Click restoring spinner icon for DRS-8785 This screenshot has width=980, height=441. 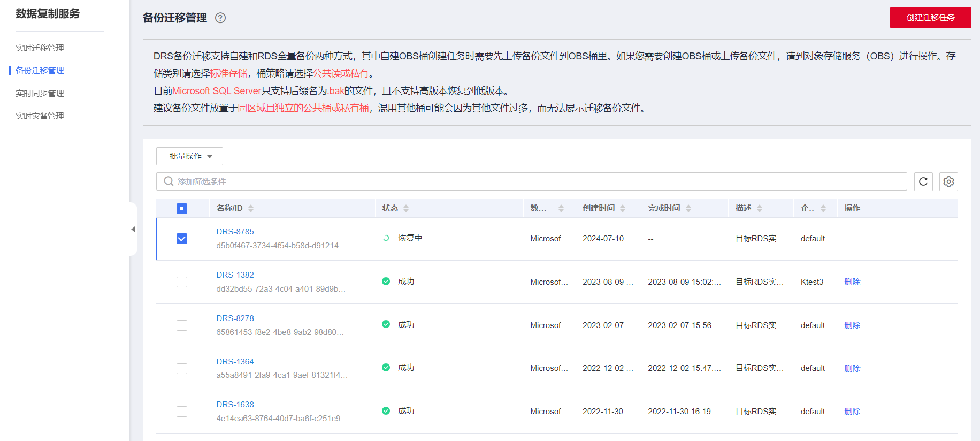(x=386, y=238)
